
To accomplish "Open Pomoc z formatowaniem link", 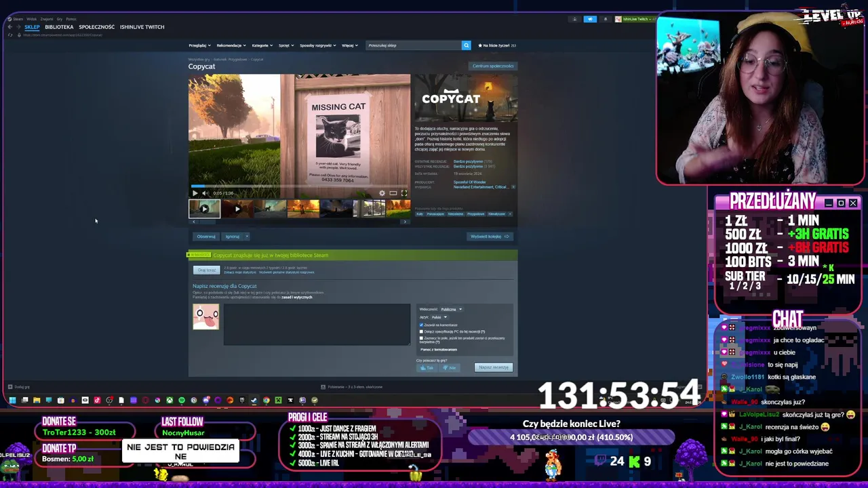I will (439, 350).
